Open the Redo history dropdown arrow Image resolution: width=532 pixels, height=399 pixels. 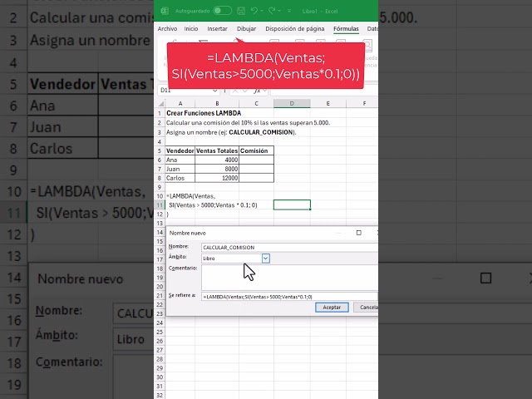tap(279, 11)
